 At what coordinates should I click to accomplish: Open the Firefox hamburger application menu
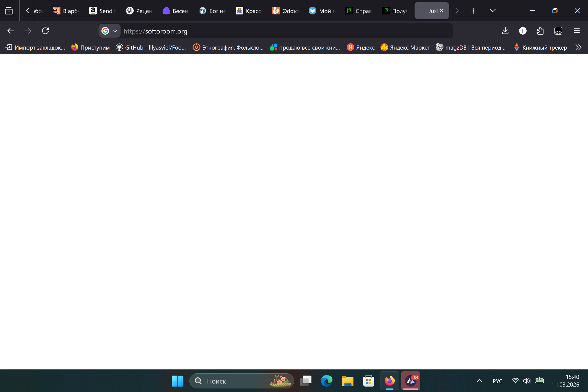point(577,31)
